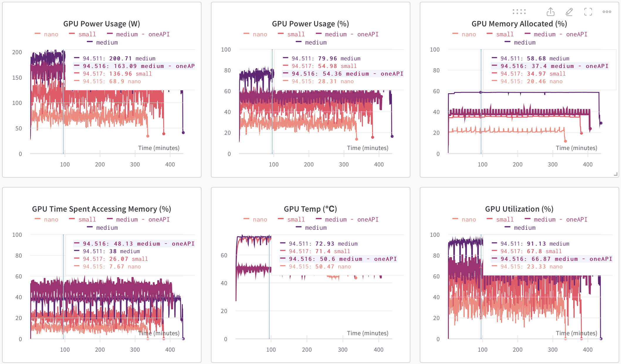Toggle nano series in GPU Power Usage (W) legend
The height and width of the screenshot is (364, 621).
(51, 34)
